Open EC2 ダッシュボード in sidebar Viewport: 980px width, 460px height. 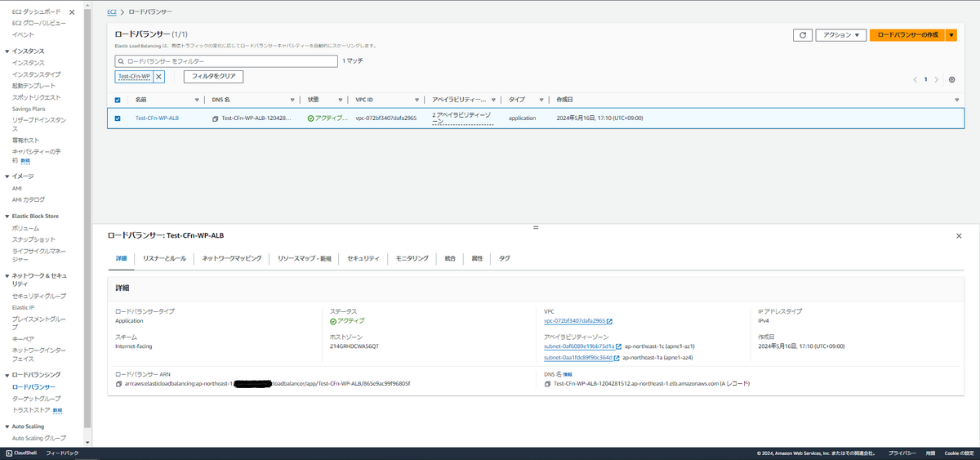(x=34, y=12)
